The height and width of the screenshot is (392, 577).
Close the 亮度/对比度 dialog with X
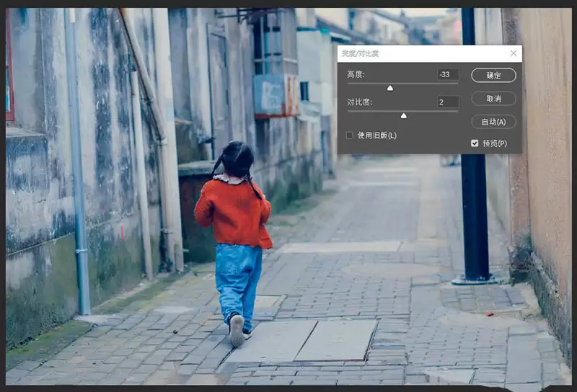click(514, 54)
